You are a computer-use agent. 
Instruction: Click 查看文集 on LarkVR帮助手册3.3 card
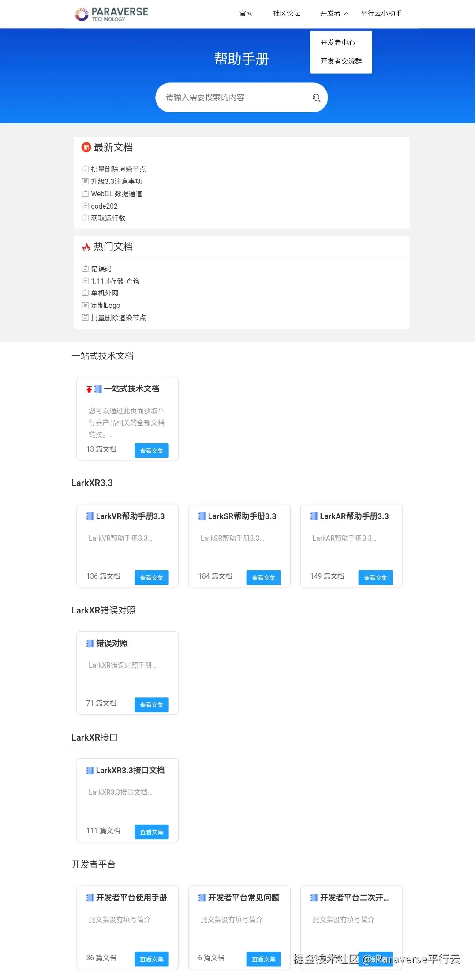[x=152, y=578]
